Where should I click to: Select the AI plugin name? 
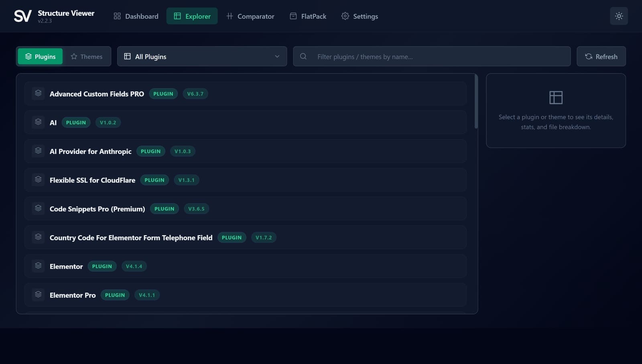point(53,123)
